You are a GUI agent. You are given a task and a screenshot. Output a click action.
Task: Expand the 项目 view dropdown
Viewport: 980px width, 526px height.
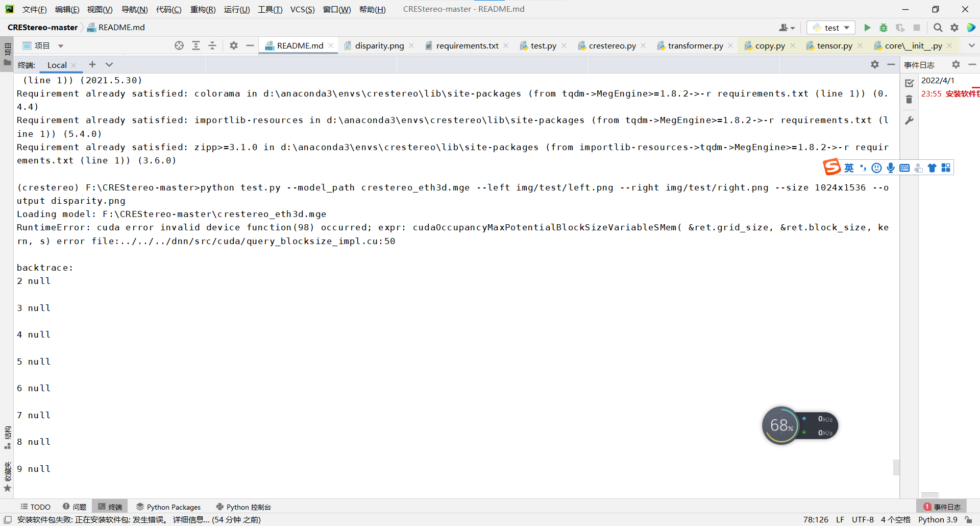click(61, 46)
